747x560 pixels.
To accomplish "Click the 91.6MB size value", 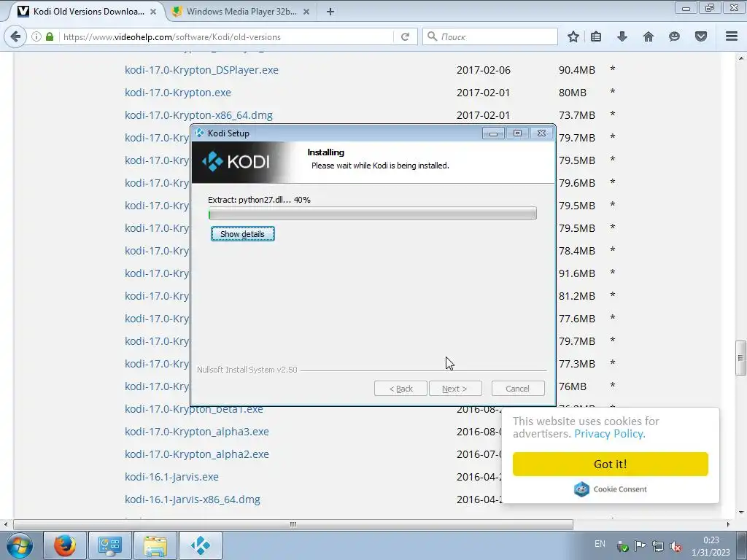I will coord(577,273).
